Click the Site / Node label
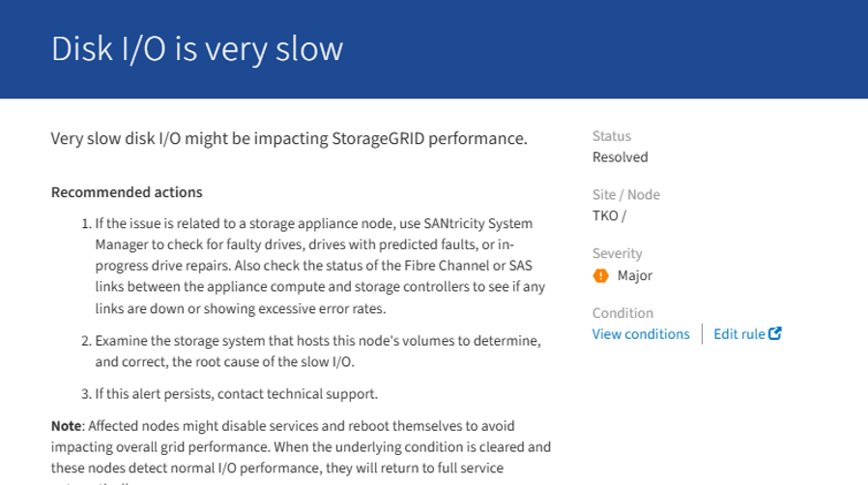Image resolution: width=868 pixels, height=485 pixels. pyautogui.click(x=625, y=195)
